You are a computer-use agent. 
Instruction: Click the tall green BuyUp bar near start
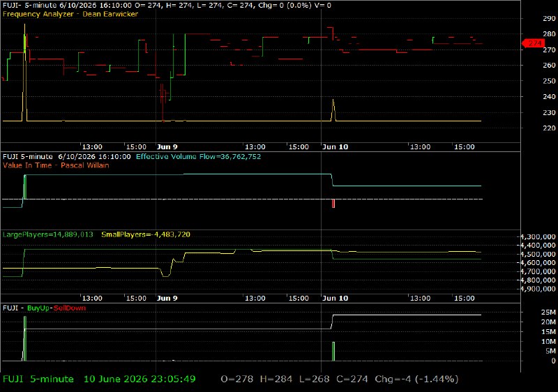pyautogui.click(x=25, y=338)
